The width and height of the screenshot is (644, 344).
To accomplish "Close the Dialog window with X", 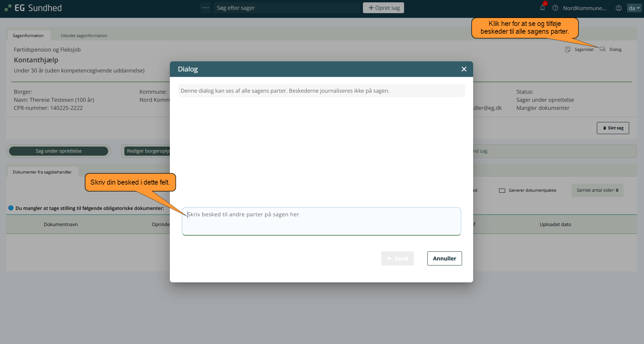I will (464, 69).
